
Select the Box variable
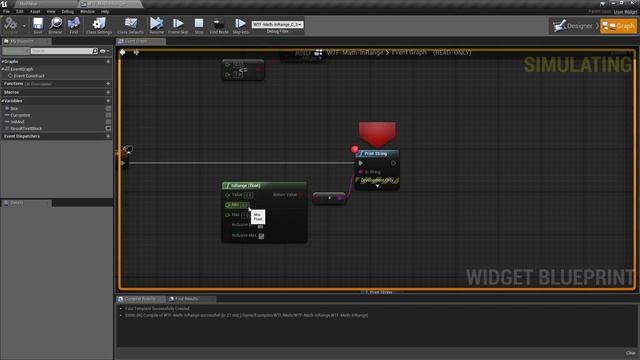pos(14,109)
